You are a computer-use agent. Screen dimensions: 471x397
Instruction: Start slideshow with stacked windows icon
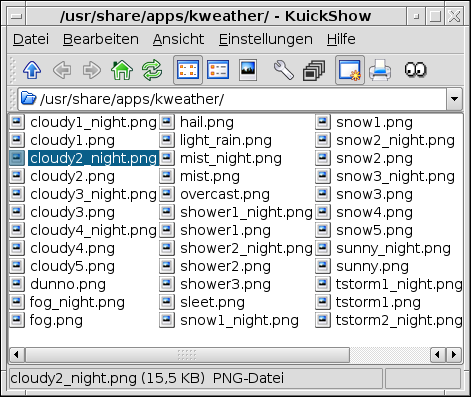pos(314,70)
